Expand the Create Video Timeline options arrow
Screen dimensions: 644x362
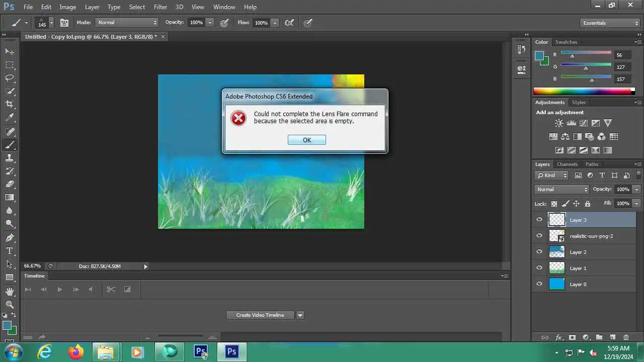point(300,315)
